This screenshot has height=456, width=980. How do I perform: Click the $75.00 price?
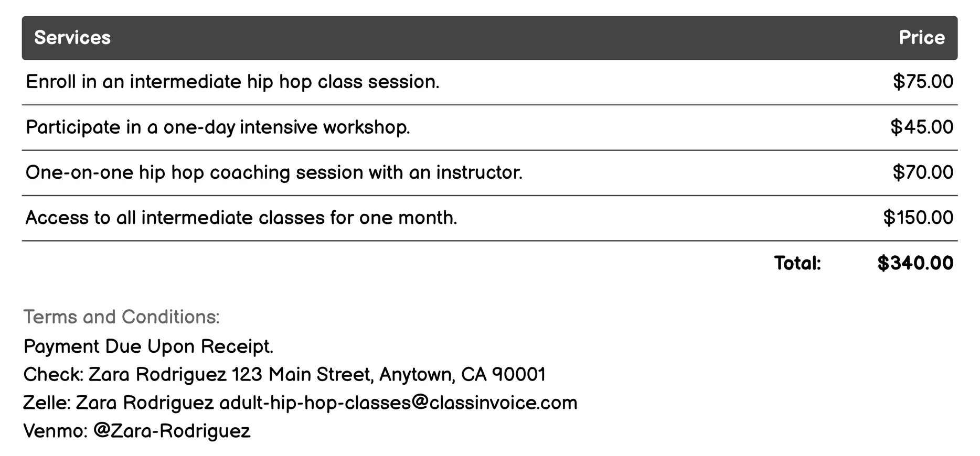(x=923, y=82)
